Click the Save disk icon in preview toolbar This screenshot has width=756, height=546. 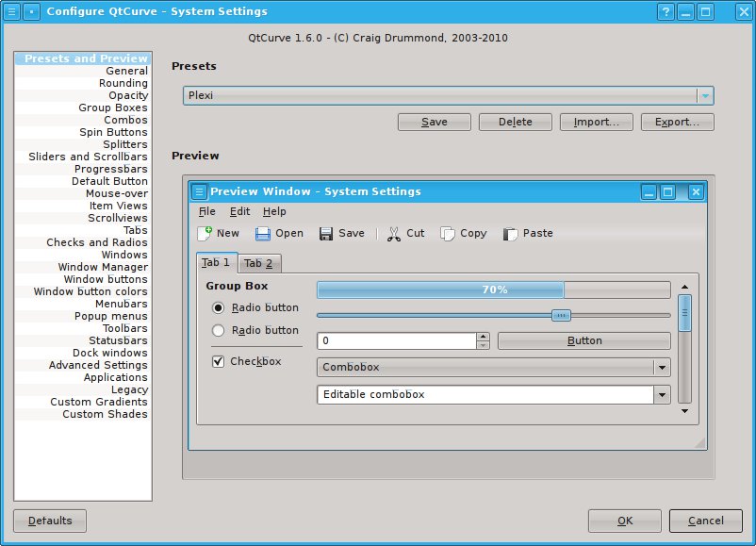click(x=326, y=234)
